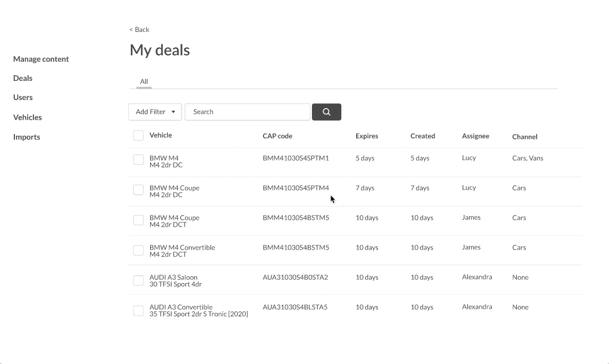
Task: Open the Add Filter dropdown
Action: coord(155,112)
